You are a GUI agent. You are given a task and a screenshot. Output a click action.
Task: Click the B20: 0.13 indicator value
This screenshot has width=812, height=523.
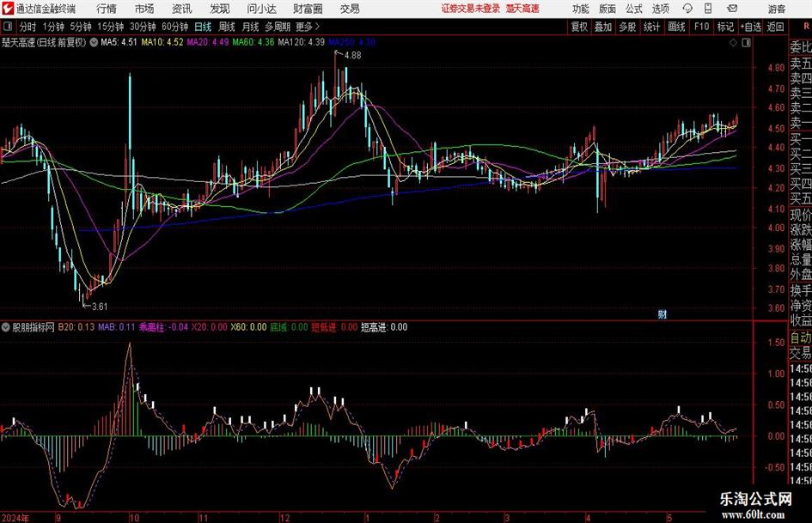[x=76, y=327]
